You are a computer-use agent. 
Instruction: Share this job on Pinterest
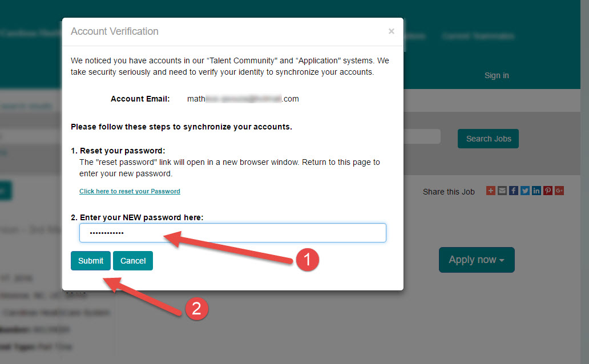(548, 191)
